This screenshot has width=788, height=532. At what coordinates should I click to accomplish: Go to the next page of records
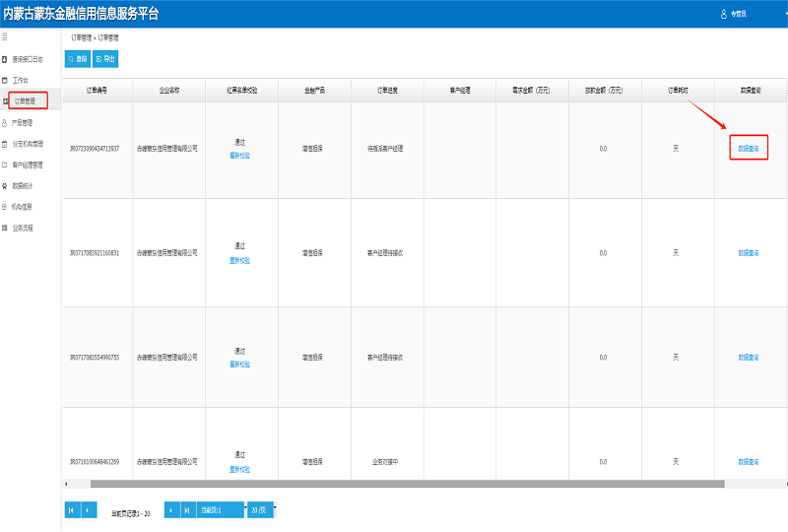pyautogui.click(x=171, y=509)
